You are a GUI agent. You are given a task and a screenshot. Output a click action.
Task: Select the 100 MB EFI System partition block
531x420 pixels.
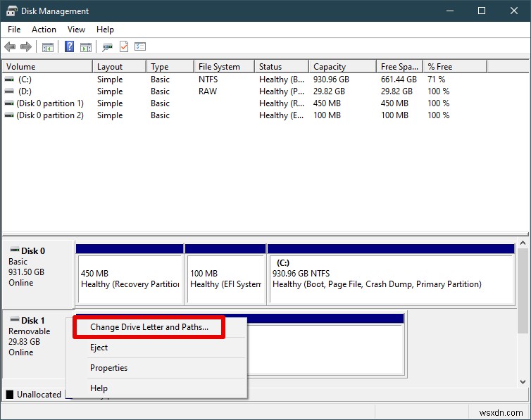coord(225,274)
